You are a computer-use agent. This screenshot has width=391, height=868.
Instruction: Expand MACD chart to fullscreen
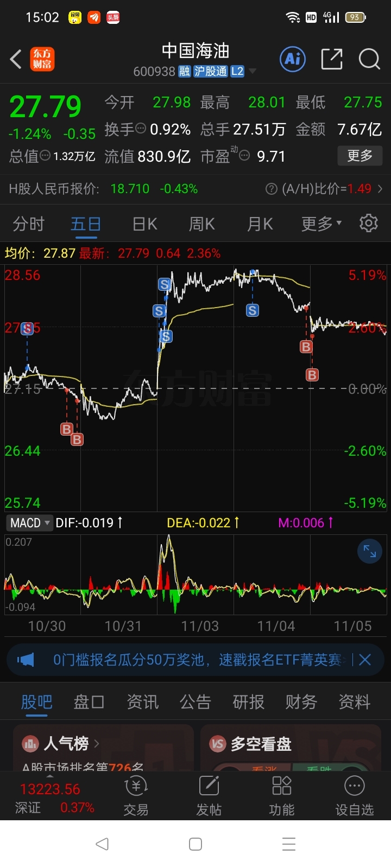click(x=370, y=552)
